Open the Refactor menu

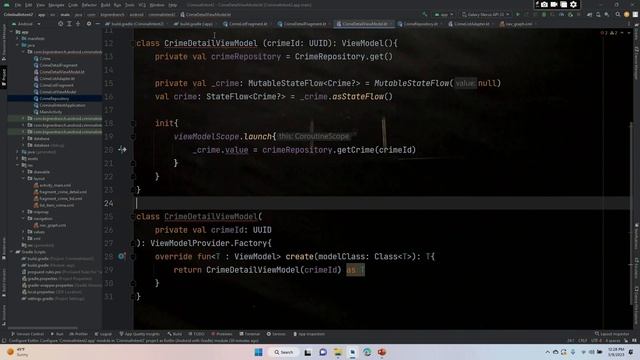pos(89,5)
